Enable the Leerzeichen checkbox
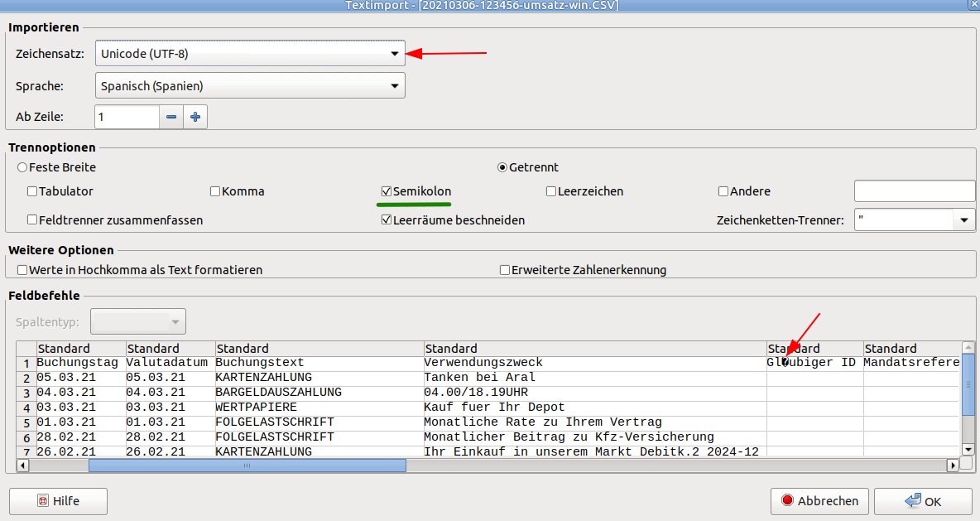Image resolution: width=980 pixels, height=521 pixels. pyautogui.click(x=551, y=191)
